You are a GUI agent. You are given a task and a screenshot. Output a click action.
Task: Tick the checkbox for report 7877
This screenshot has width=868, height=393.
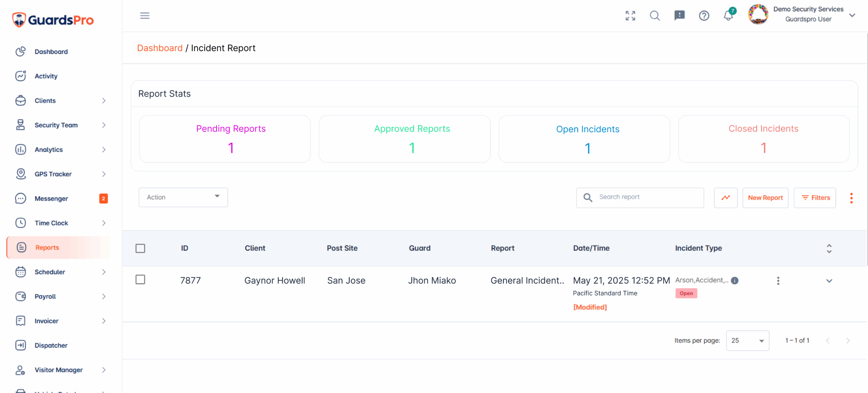pyautogui.click(x=140, y=280)
